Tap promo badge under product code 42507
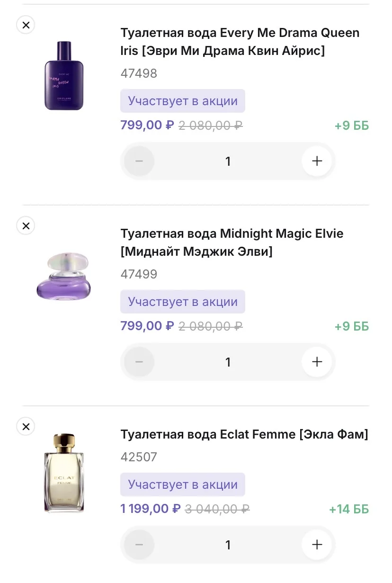The image size is (392, 583). (182, 484)
